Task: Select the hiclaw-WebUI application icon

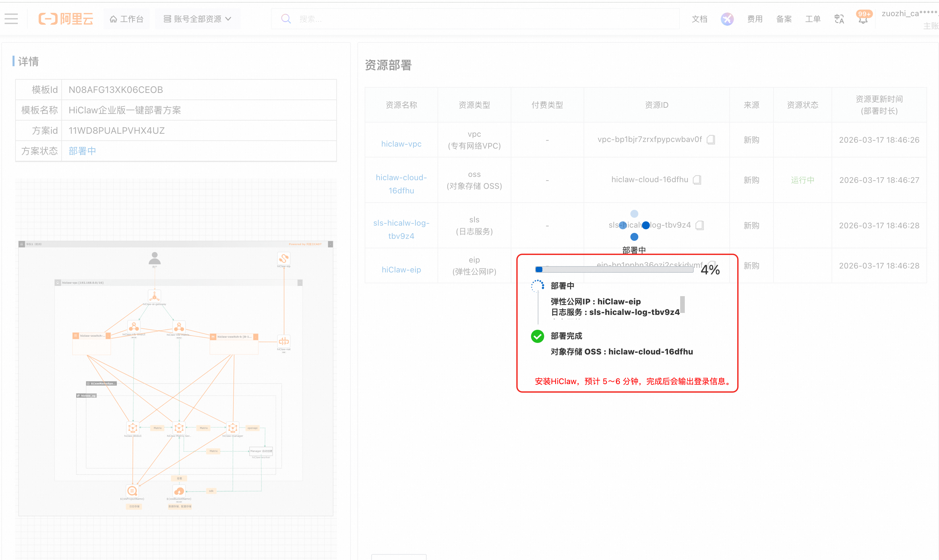Action: tap(133, 428)
